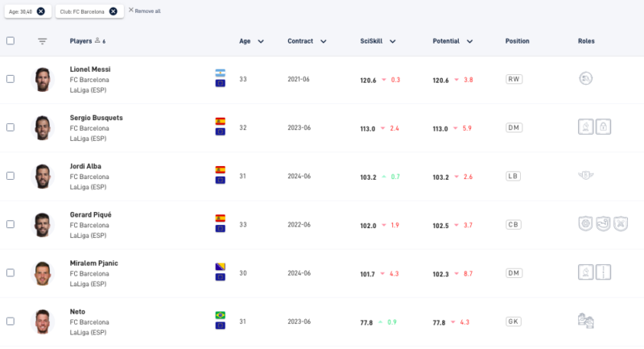Tick the Gerard Piqué row checkbox
644x349 pixels.
coord(10,224)
